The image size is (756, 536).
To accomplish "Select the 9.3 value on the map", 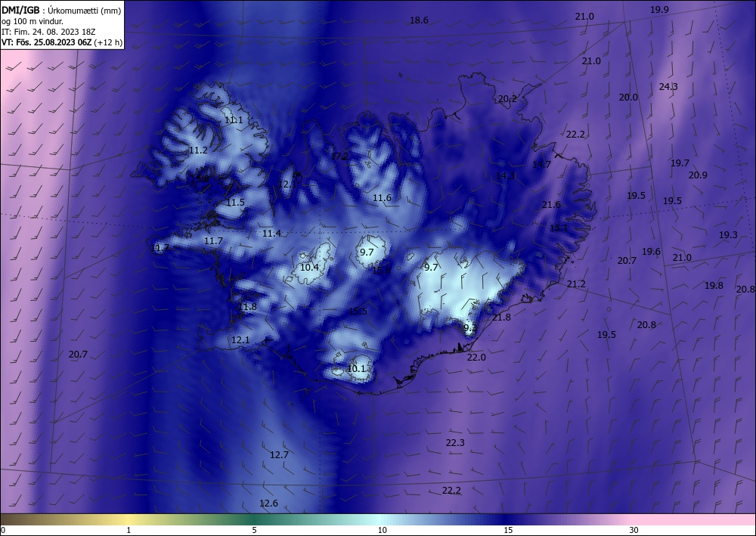I will click(x=470, y=328).
